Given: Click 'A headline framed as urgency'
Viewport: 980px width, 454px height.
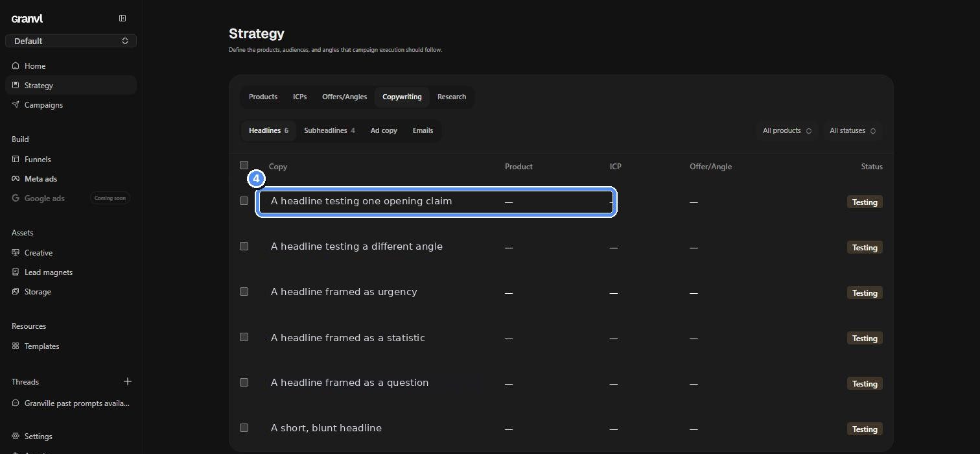Looking at the screenshot, I should 344,292.
